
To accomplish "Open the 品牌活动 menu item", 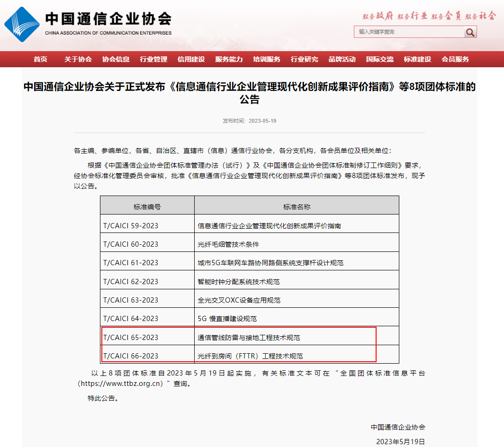I will coord(342,59).
